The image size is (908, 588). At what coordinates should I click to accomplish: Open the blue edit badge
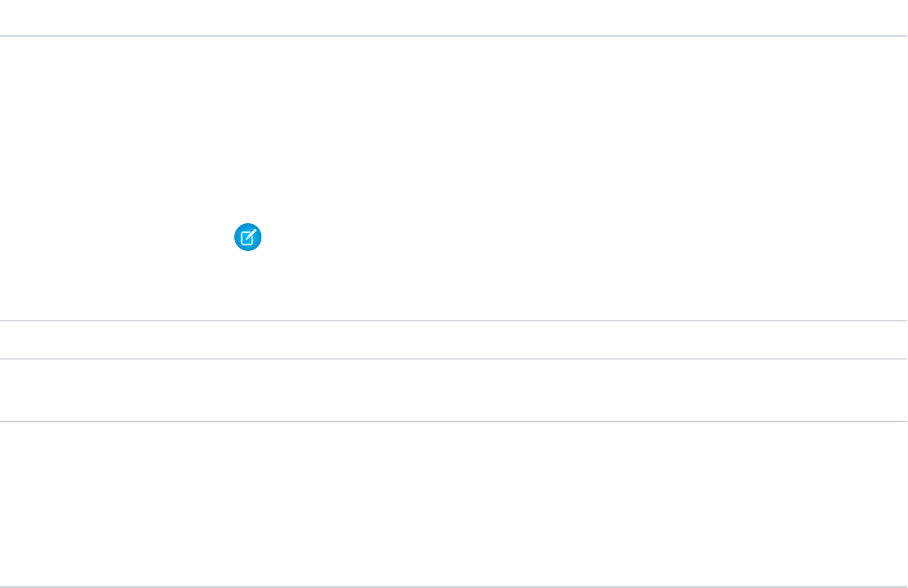247,238
